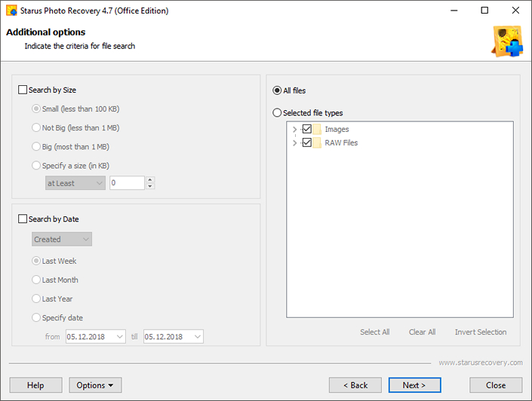
Task: Open the at Least size dropdown
Action: [x=75, y=183]
